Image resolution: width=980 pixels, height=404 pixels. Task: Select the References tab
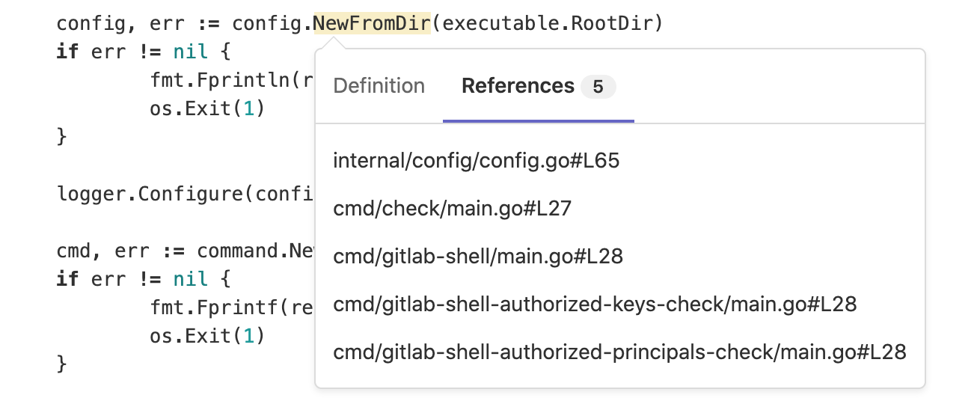[x=518, y=86]
